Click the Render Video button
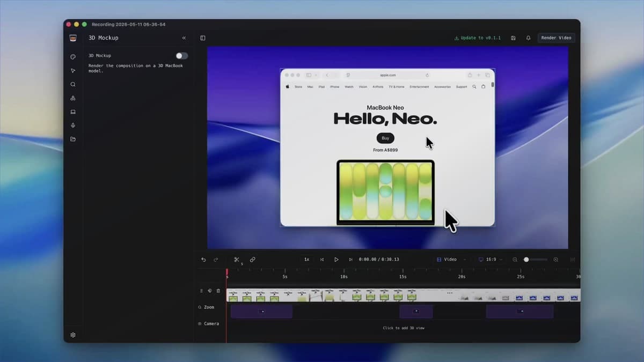644x362 pixels. click(x=556, y=38)
